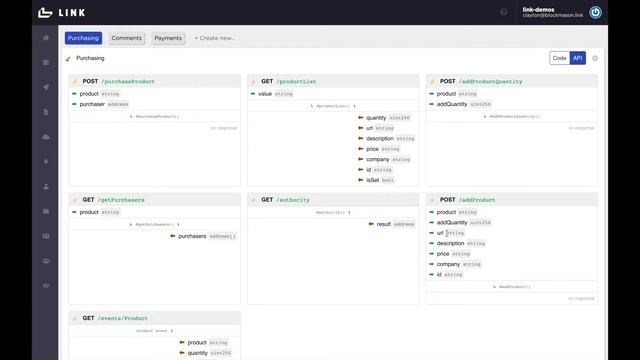Click purchasers address[] output
This screenshot has width=640, height=360.
click(x=203, y=236)
